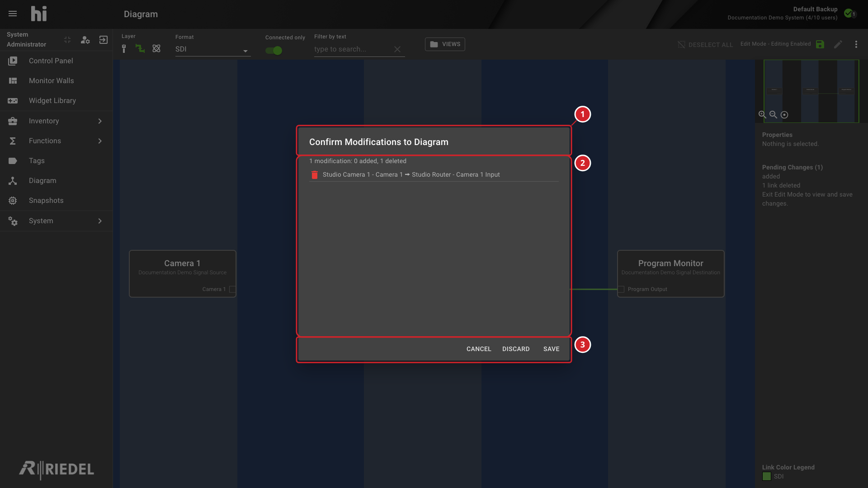Viewport: 868px width, 488px height.
Task: Click '1 link deleted' text
Action: click(x=781, y=186)
